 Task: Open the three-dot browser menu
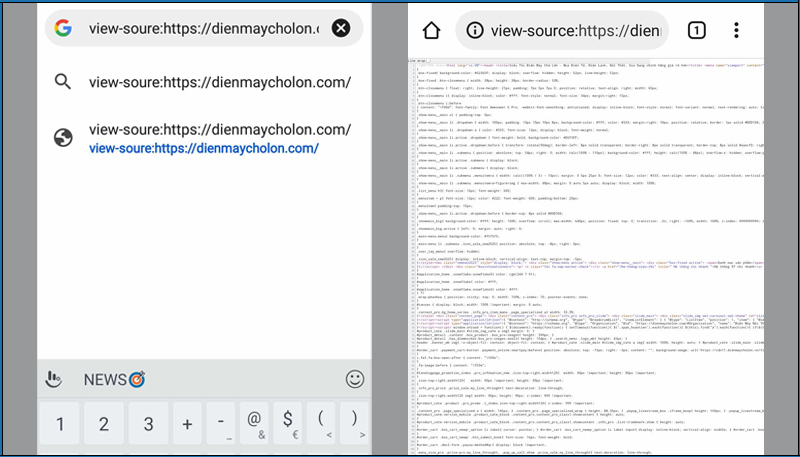736,31
